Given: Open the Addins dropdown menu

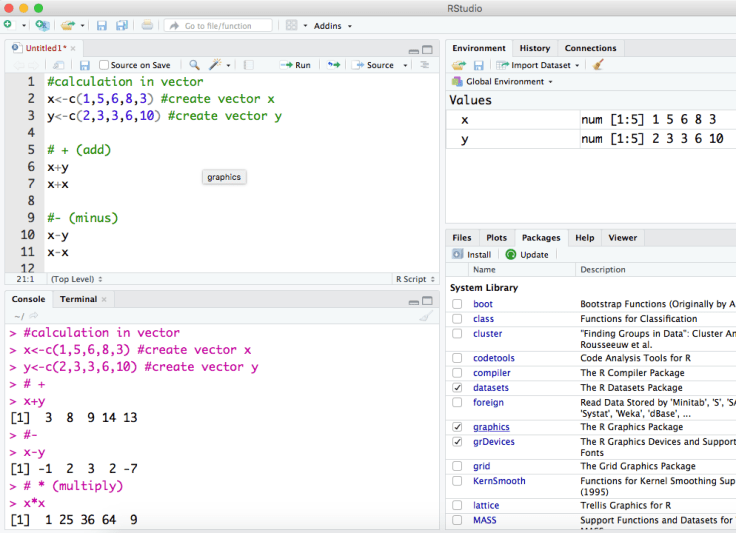Looking at the screenshot, I should point(331,25).
